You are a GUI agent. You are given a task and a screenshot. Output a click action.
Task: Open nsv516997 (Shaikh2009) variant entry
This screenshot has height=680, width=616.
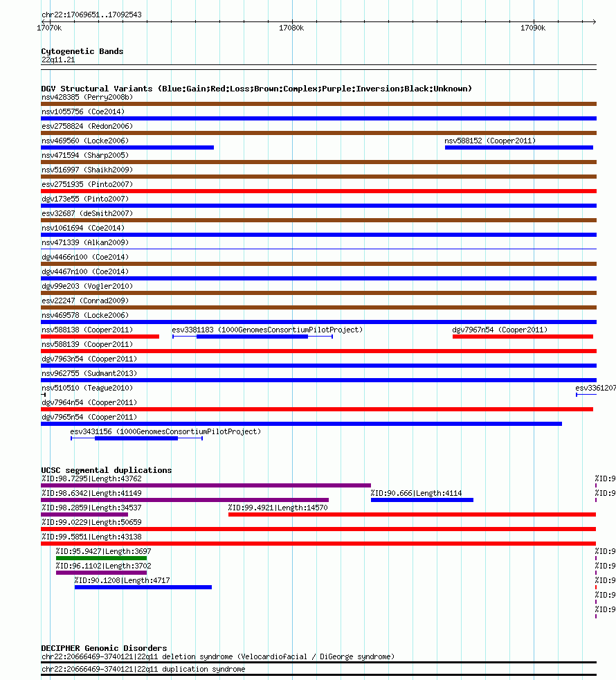[x=87, y=170]
